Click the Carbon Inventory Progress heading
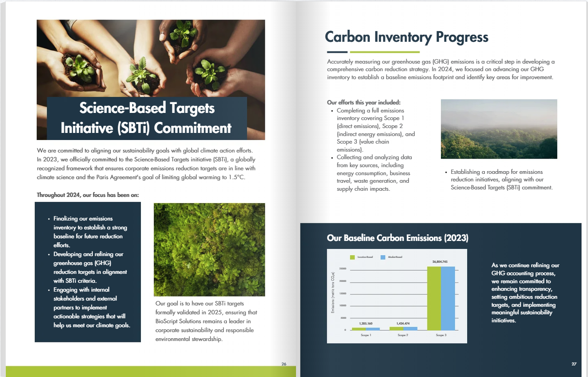 407,37
